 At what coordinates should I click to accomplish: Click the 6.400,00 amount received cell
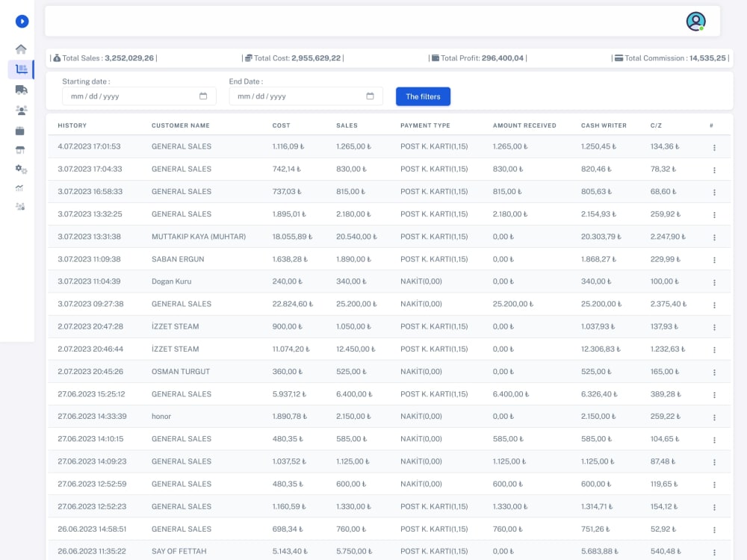tap(511, 394)
